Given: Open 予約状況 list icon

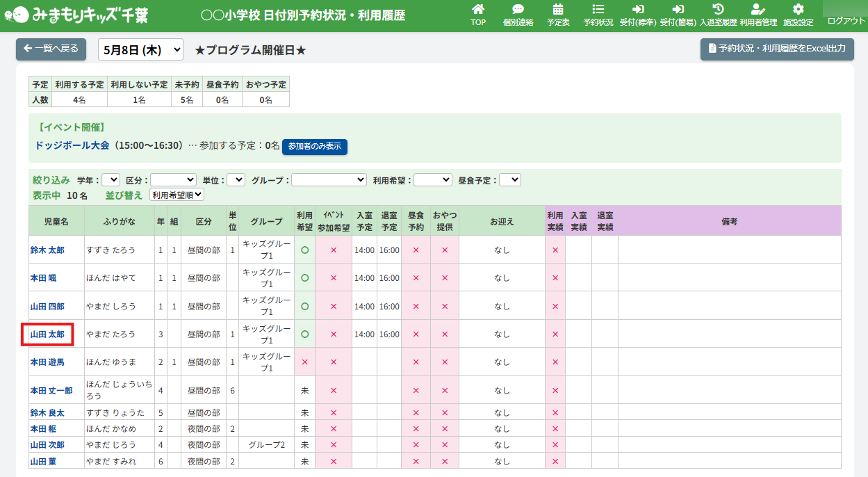Looking at the screenshot, I should pyautogui.click(x=598, y=10).
